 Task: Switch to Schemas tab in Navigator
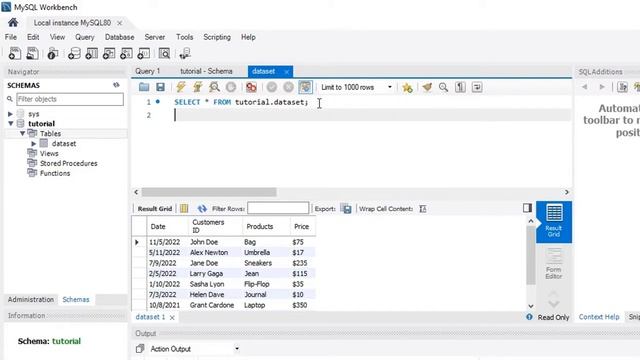point(76,299)
